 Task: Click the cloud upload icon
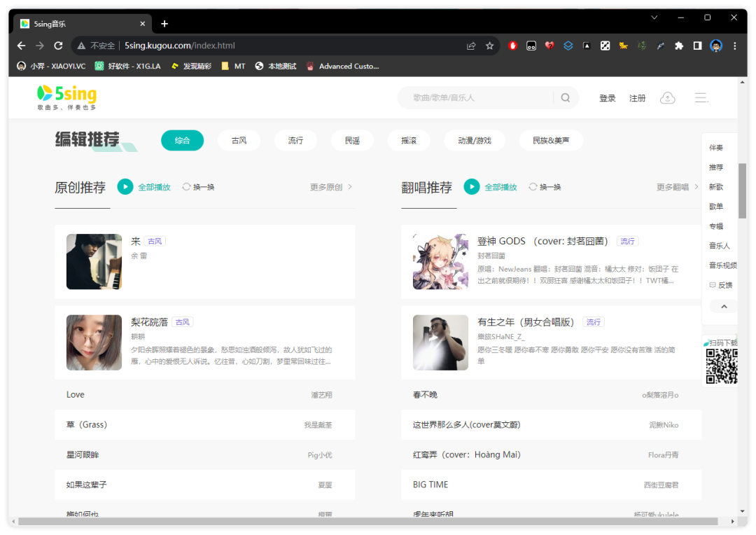pyautogui.click(x=668, y=98)
